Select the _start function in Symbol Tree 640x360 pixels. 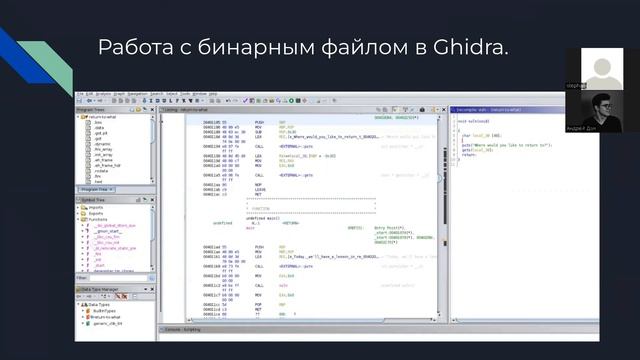[x=99, y=265]
